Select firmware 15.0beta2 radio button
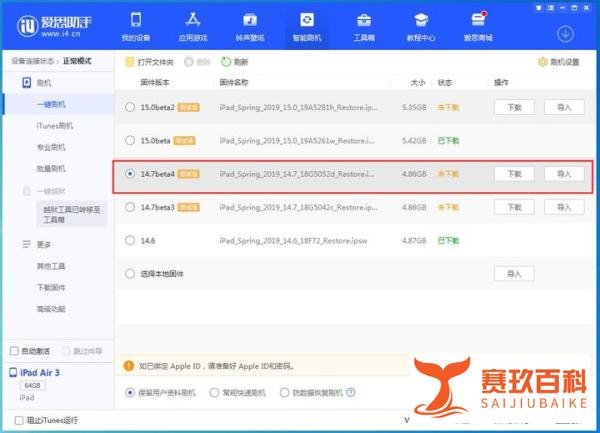 point(130,107)
